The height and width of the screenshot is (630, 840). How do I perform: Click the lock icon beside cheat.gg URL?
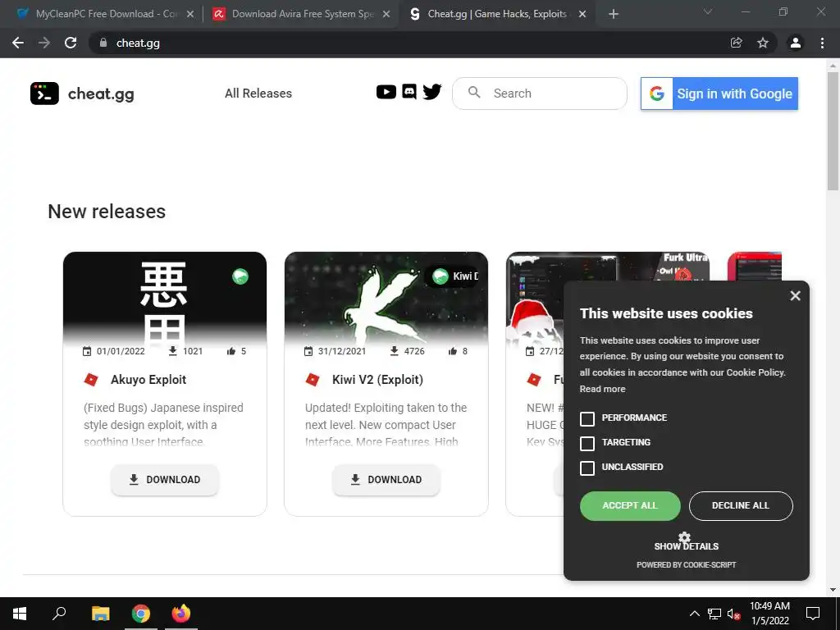pyautogui.click(x=103, y=43)
